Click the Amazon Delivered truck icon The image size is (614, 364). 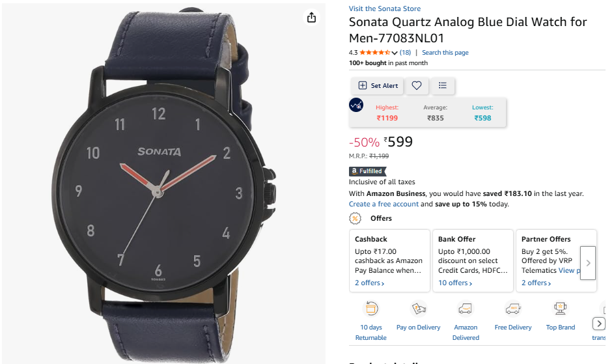click(466, 309)
